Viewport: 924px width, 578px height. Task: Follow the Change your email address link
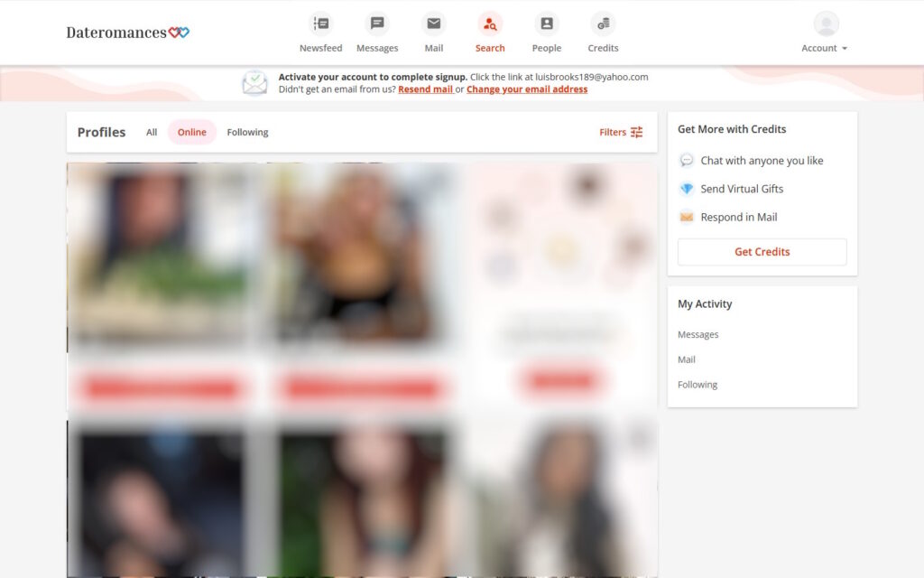[x=527, y=89]
